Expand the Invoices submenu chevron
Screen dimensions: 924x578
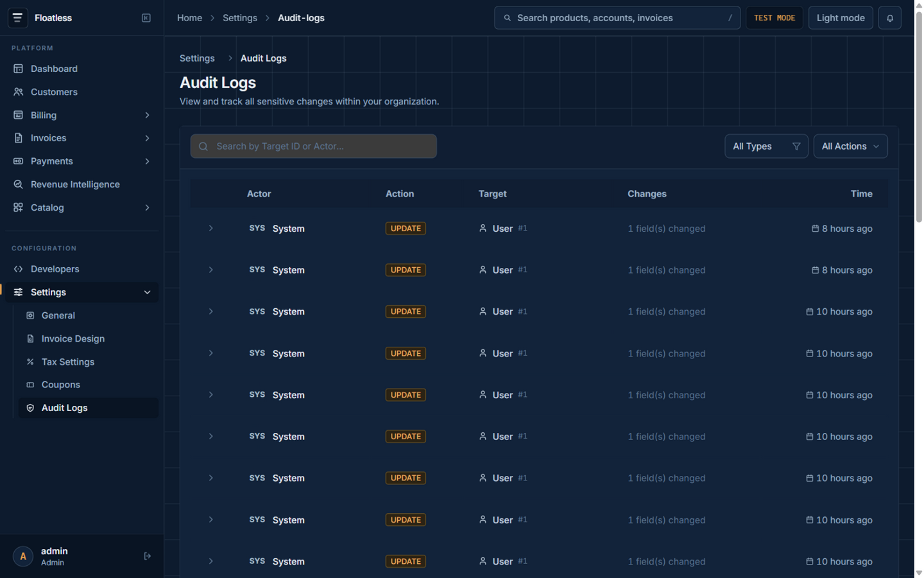pyautogui.click(x=147, y=138)
